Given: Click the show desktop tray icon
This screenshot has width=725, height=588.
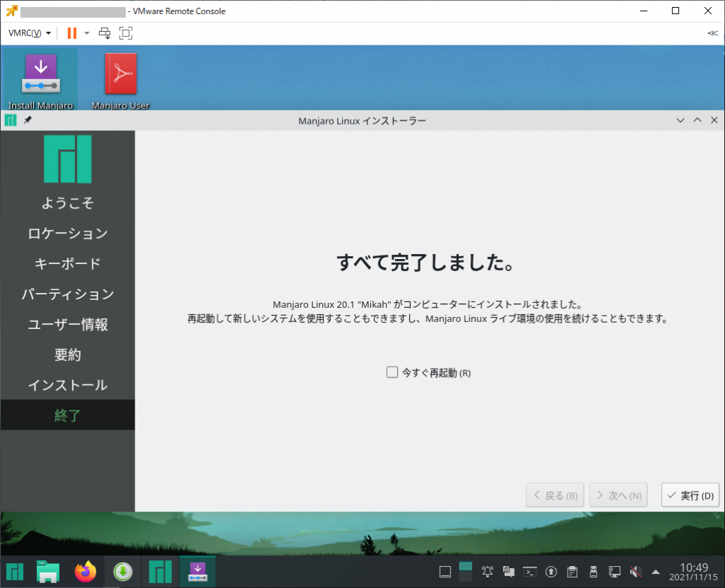Looking at the screenshot, I should pos(445,572).
